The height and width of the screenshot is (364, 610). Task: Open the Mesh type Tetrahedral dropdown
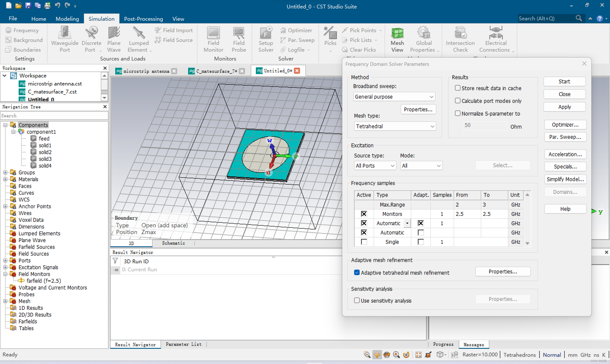[x=395, y=126]
